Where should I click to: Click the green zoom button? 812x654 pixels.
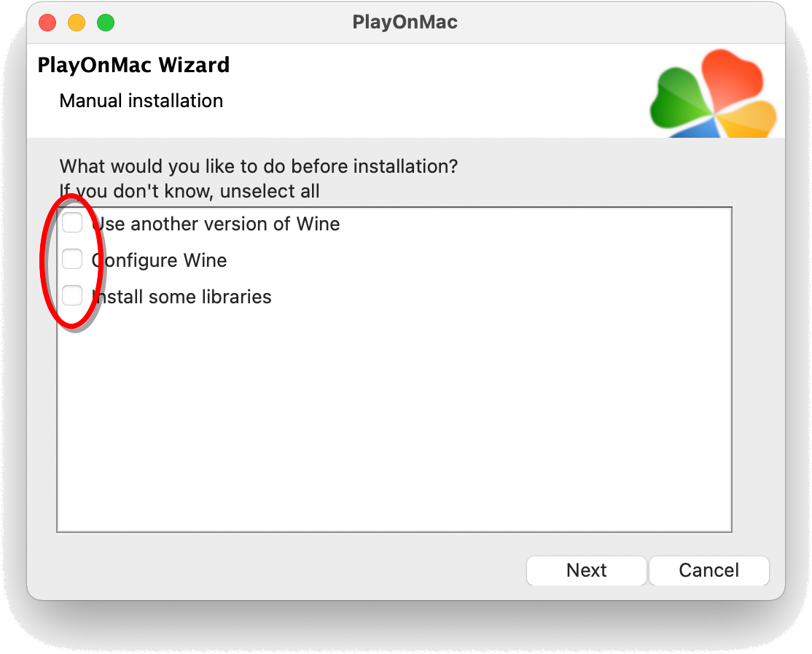[105, 23]
